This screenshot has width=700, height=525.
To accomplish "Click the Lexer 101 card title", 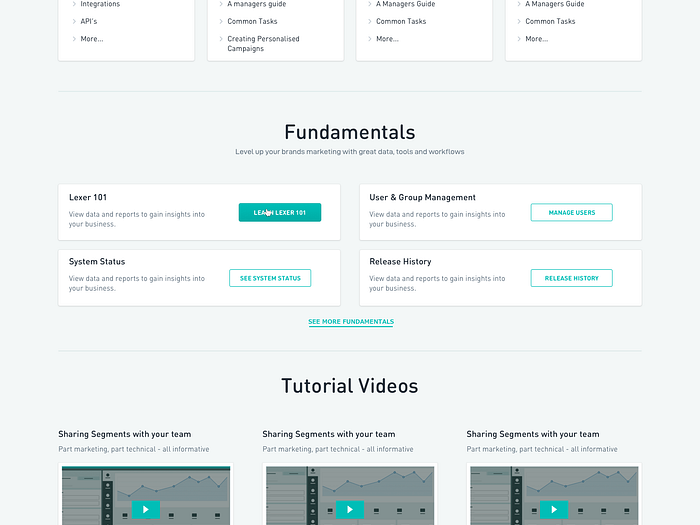I will (x=88, y=197).
